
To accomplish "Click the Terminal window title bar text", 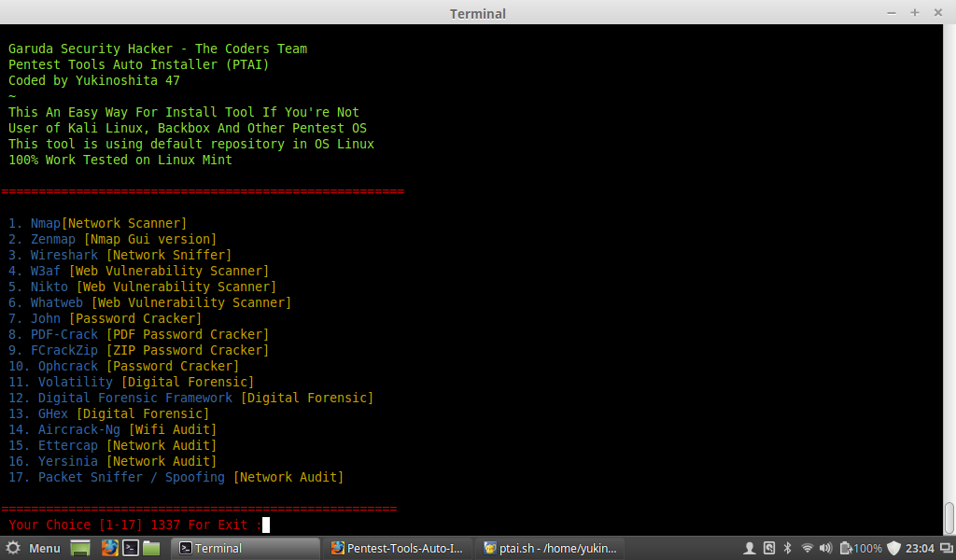I will coord(477,13).
